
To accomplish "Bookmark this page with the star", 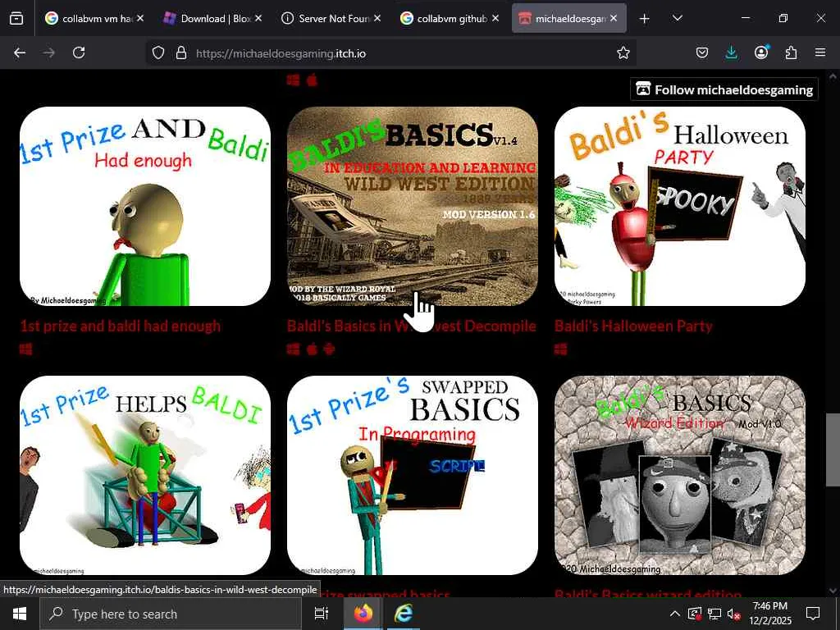I will [x=623, y=53].
